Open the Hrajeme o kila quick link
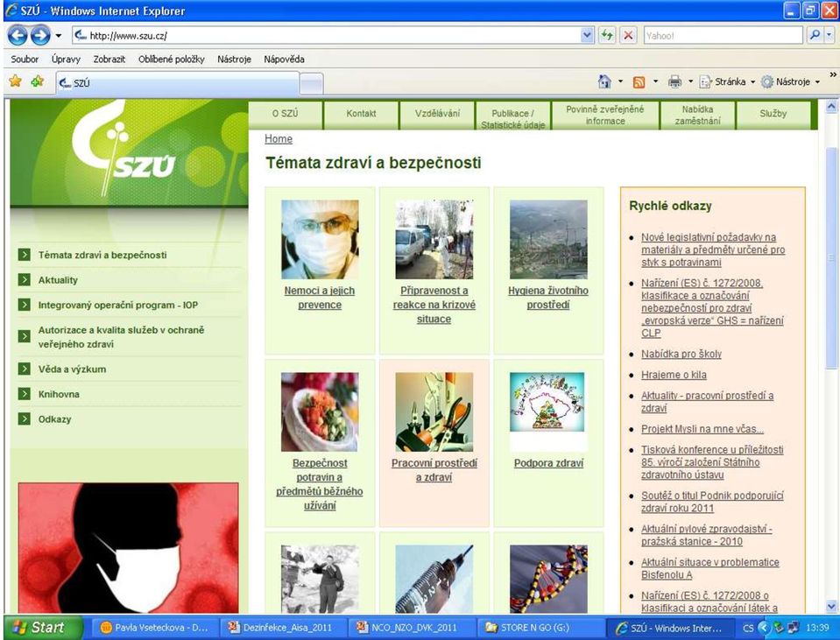The width and height of the screenshot is (840, 640). tap(674, 375)
